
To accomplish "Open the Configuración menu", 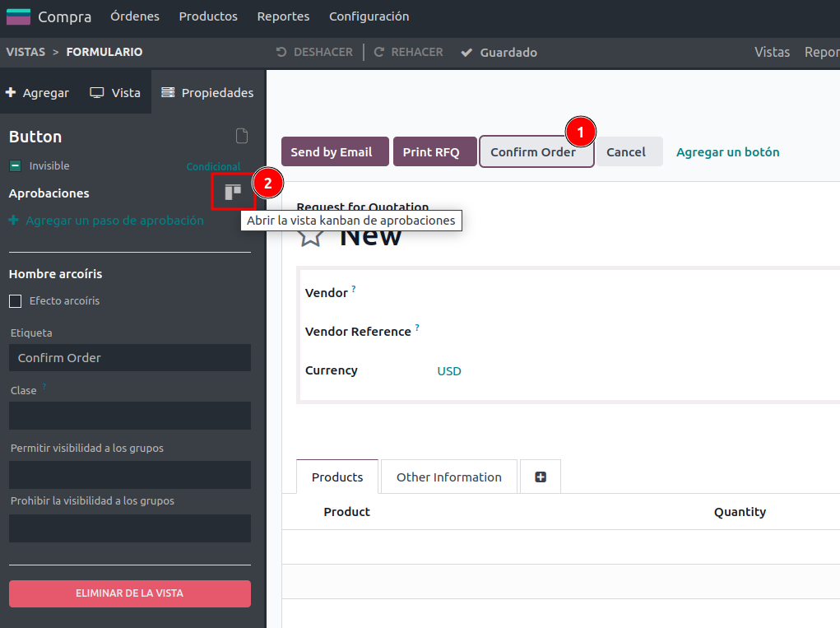I will click(x=369, y=16).
